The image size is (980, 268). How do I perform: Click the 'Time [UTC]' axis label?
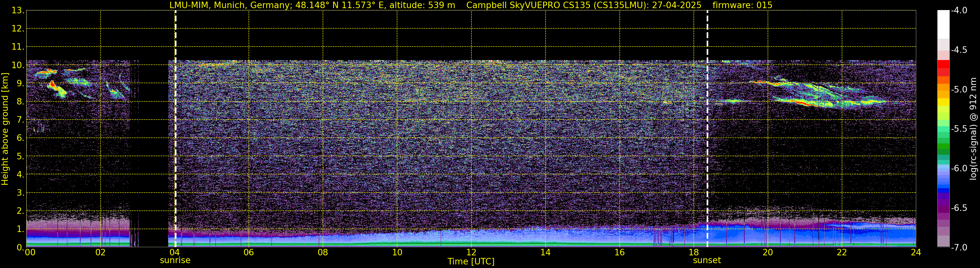point(471,262)
